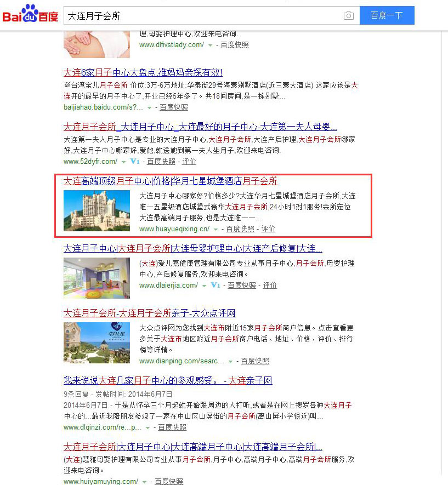The width and height of the screenshot is (448, 485).
Task: Open 百度快照 for www.dlaierjia.com
Action: click(242, 285)
